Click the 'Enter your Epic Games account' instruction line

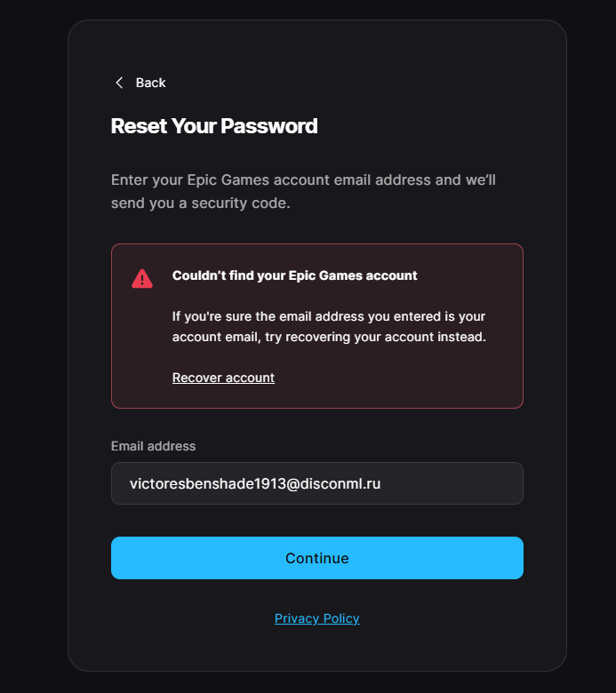tap(303, 179)
